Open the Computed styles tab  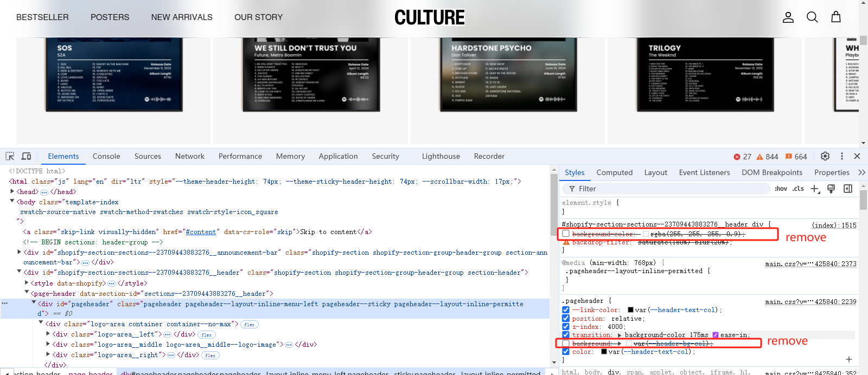click(615, 172)
